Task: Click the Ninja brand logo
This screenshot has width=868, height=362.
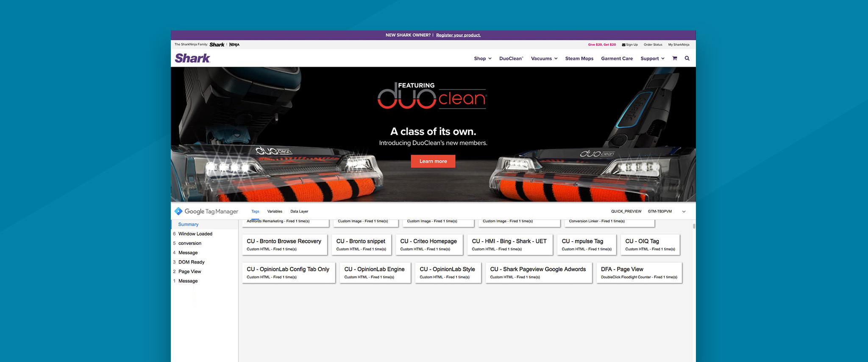Action: (234, 45)
